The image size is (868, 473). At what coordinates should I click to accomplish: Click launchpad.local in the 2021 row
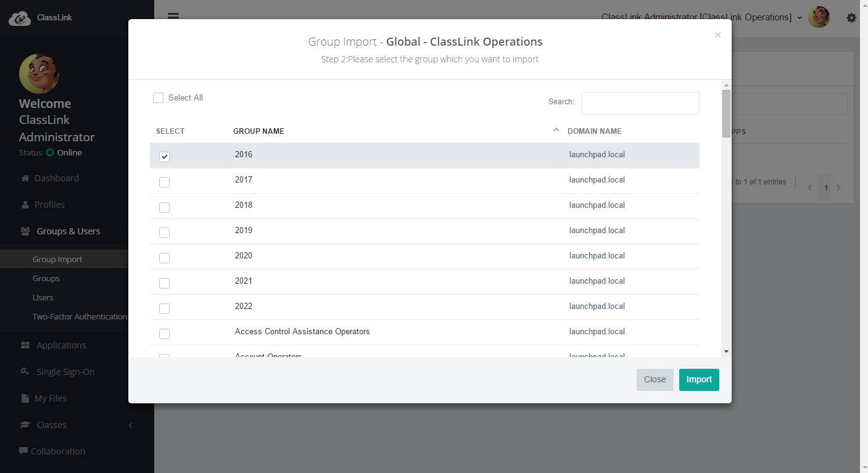tap(597, 281)
